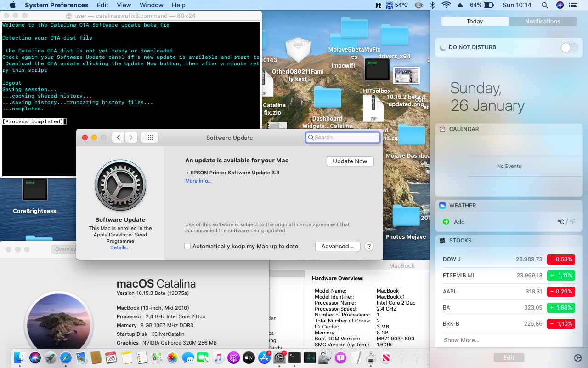Click the Bluetooth menu bar icon
Screen dimensions: 588x368
(432, 5)
